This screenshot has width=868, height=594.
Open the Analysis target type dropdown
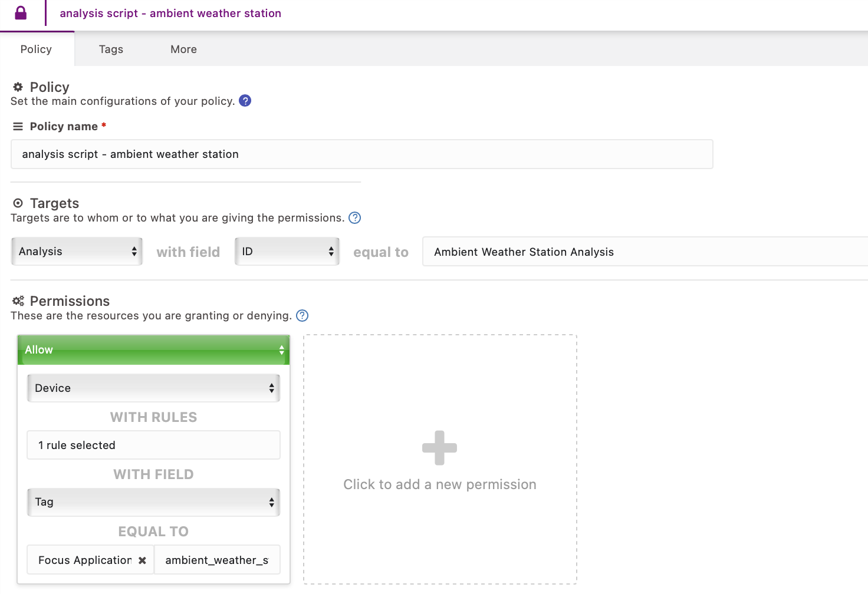77,252
